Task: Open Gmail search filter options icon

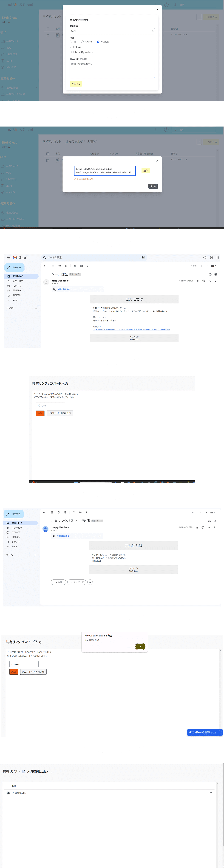Action: coord(143,257)
